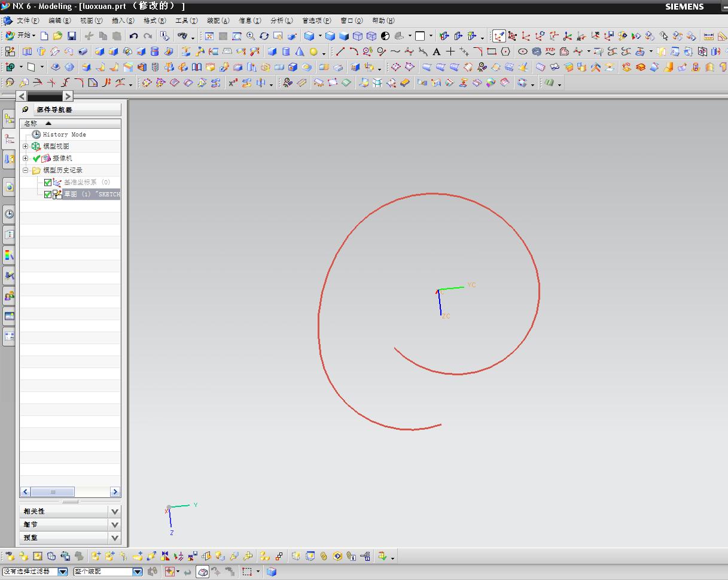Open the 格式(R) menu
The height and width of the screenshot is (580, 728).
pyautogui.click(x=155, y=21)
